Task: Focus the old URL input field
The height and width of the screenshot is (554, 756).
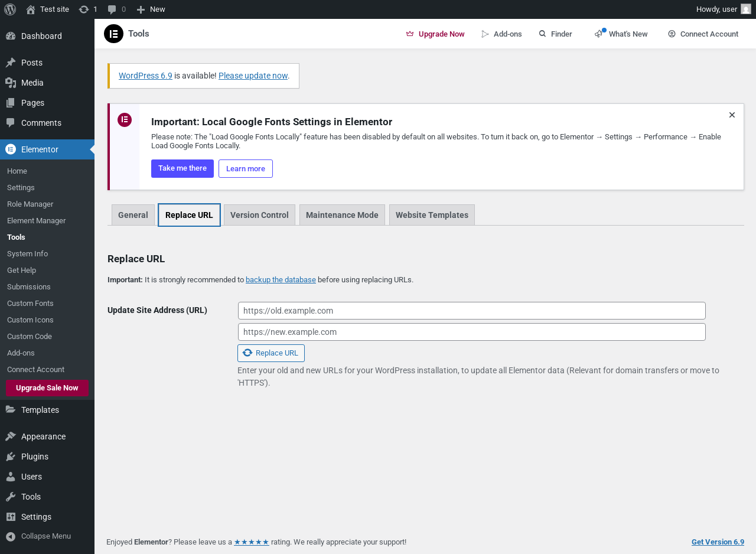Action: point(471,311)
